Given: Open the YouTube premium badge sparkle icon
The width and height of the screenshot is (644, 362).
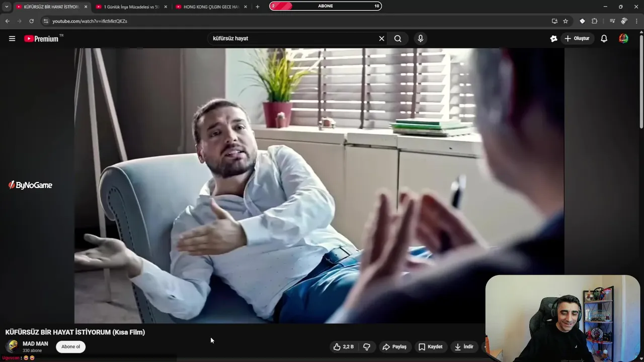Looking at the screenshot, I should [x=553, y=38].
